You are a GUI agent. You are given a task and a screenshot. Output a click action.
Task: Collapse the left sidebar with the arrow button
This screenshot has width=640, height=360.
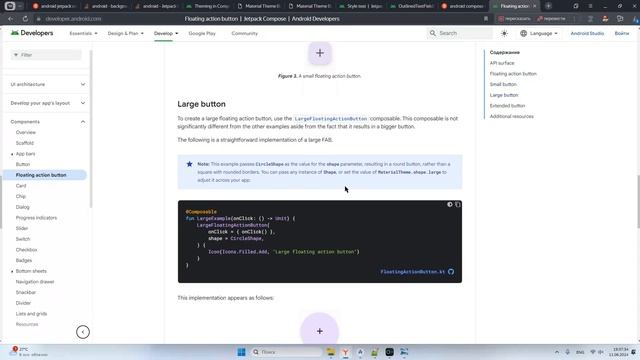(83, 332)
